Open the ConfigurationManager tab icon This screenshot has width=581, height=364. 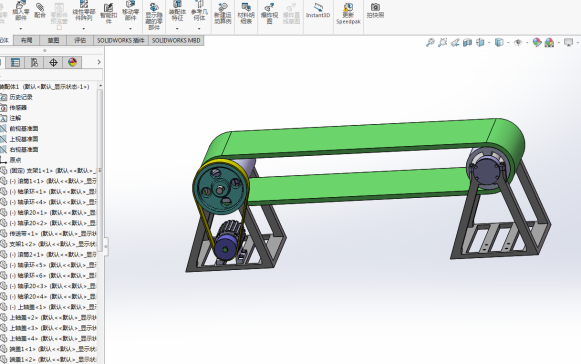34,62
